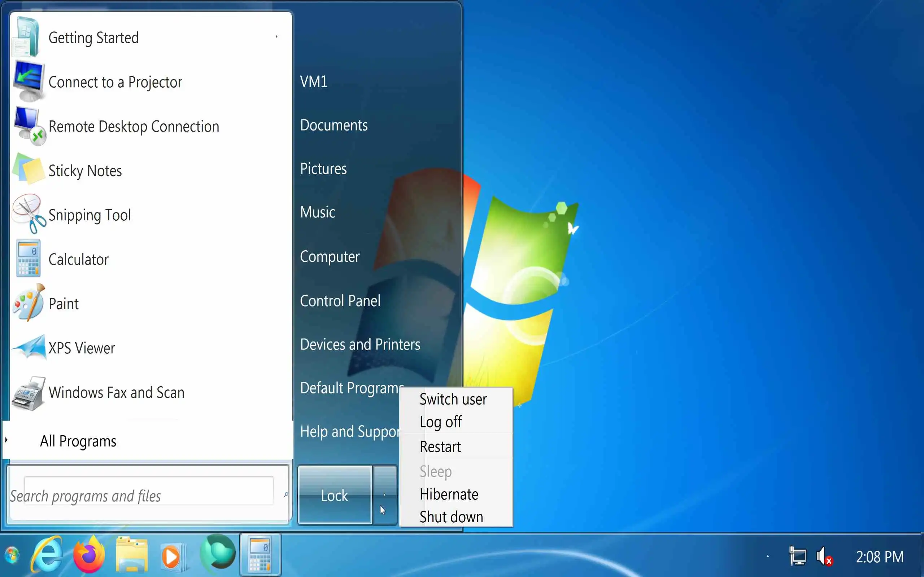Image resolution: width=924 pixels, height=577 pixels.
Task: Open Windows Fax and Scan
Action: click(x=116, y=392)
